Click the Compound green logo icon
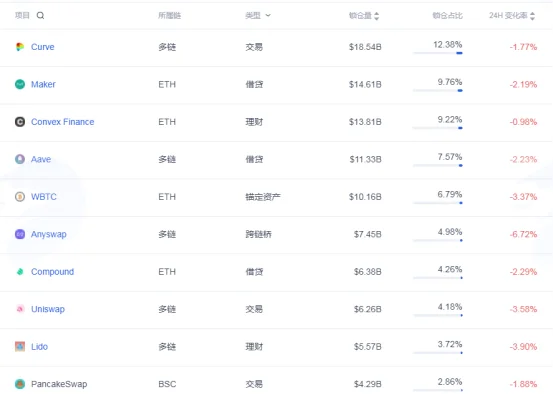This screenshot has width=554, height=394. coord(20,271)
